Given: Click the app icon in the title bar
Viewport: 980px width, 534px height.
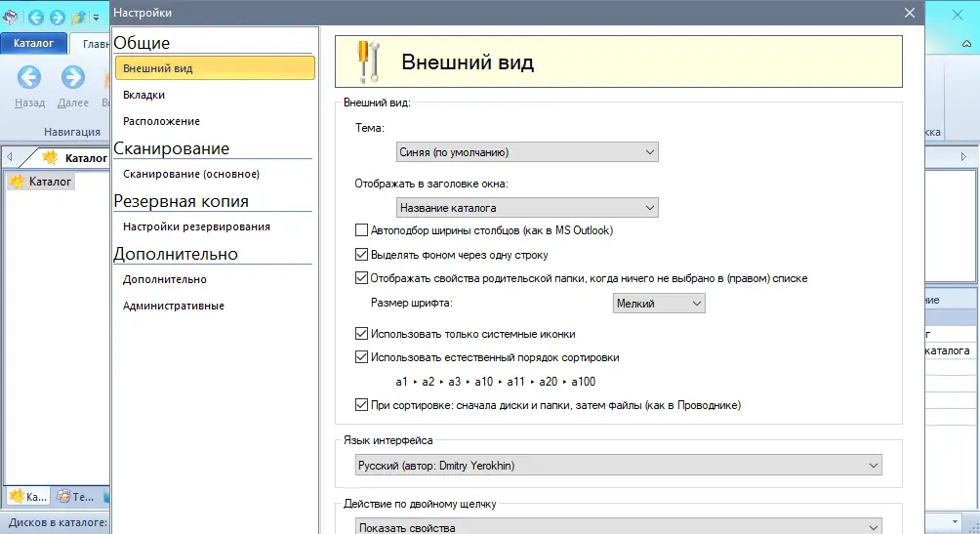Looking at the screenshot, I should coord(10,17).
